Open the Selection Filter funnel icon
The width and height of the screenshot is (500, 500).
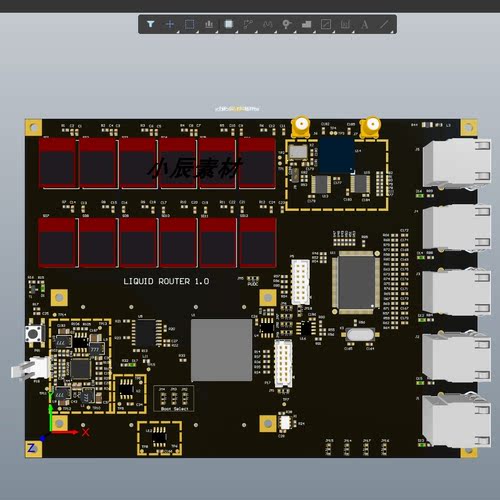(x=151, y=24)
